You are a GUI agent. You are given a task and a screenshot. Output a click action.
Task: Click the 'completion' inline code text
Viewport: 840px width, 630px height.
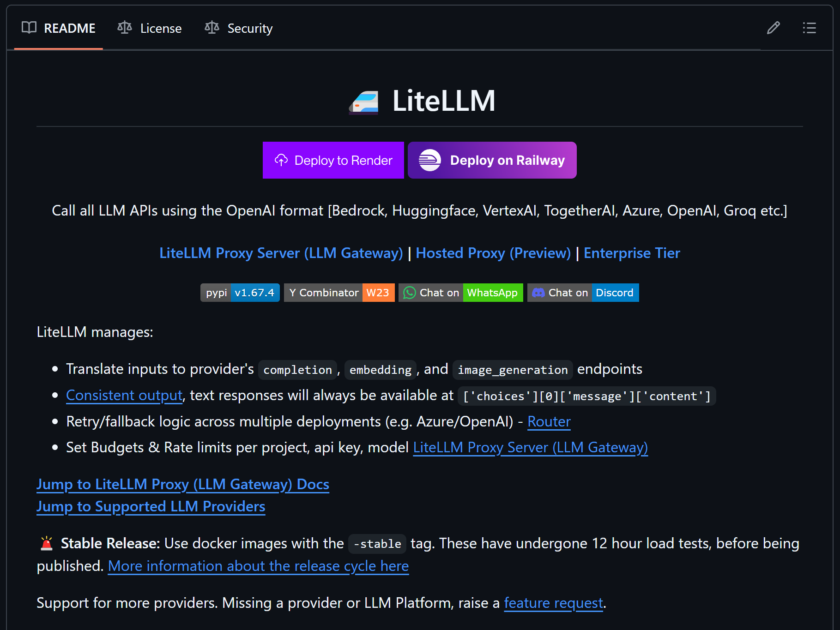click(298, 370)
